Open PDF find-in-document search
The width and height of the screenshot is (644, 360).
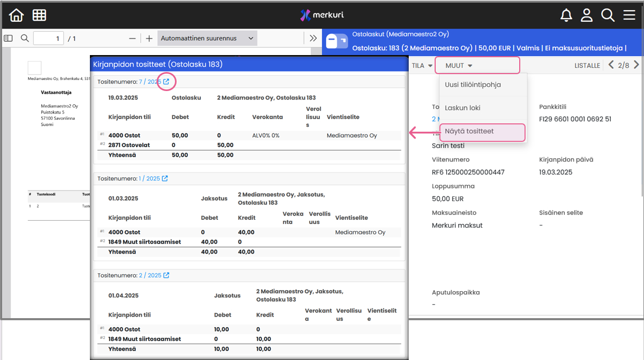pyautogui.click(x=24, y=38)
